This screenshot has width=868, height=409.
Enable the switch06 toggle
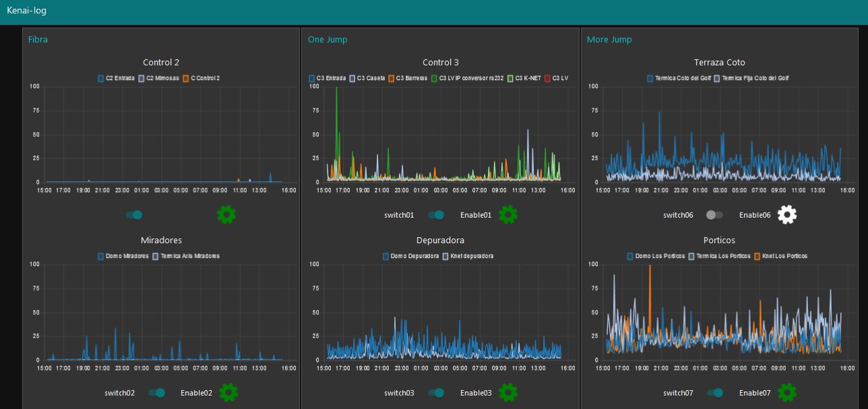(x=714, y=215)
